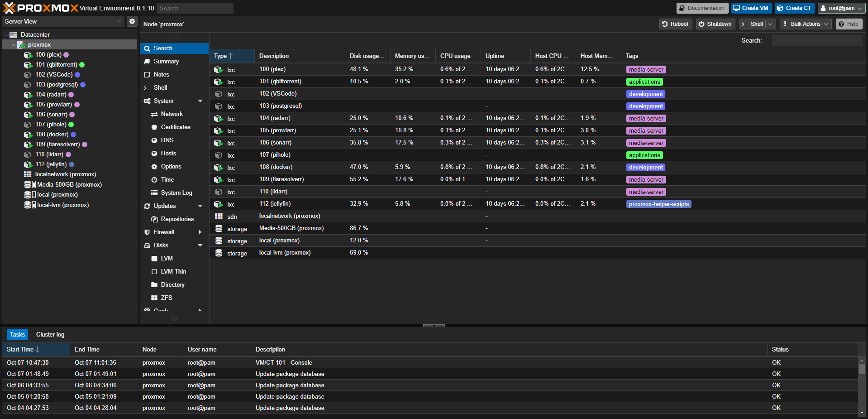Click the container icon for 102 (VSCode) in tree
868x419 pixels.
click(x=28, y=75)
